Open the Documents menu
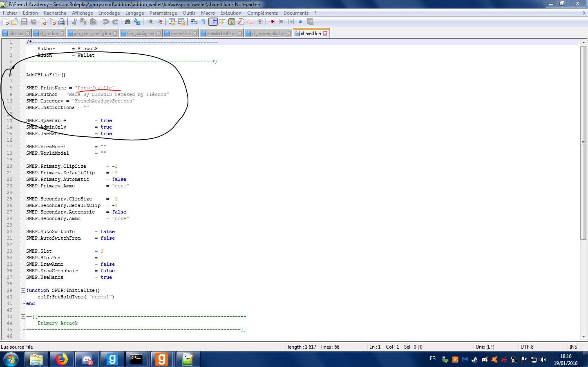 click(296, 13)
